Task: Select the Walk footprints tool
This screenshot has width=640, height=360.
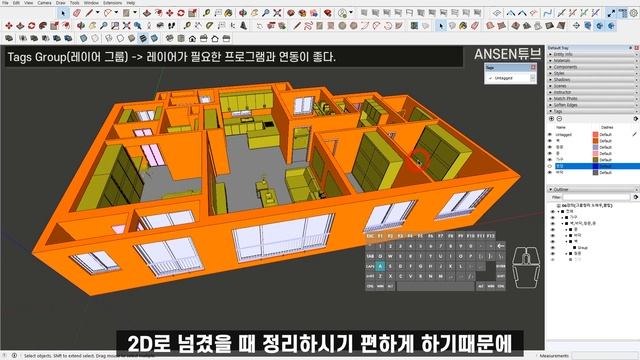Action: 171,26
